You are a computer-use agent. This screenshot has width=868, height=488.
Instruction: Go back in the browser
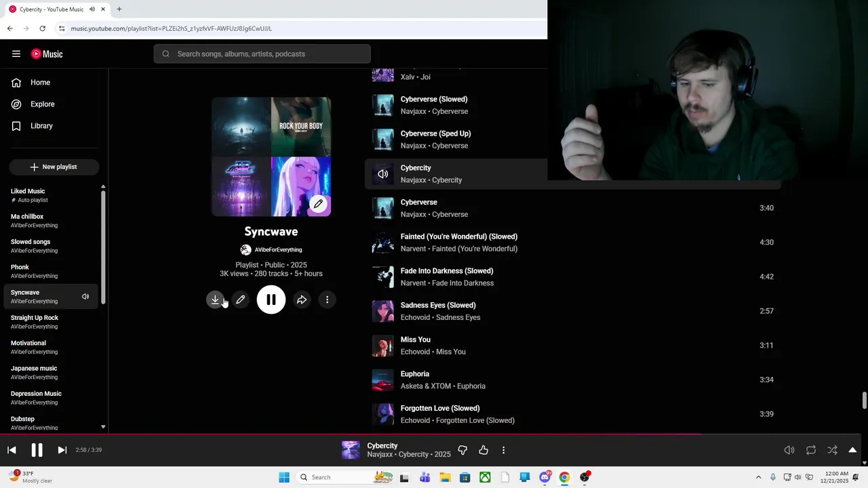tap(9, 28)
